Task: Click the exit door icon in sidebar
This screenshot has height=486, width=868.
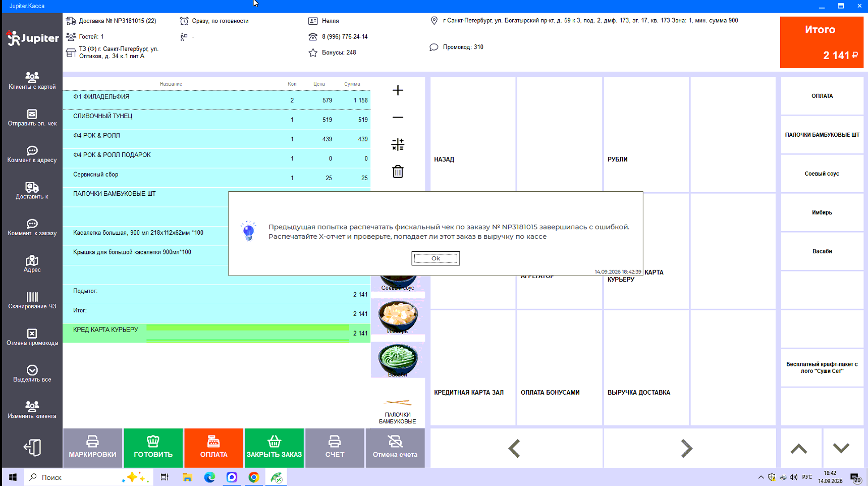Action: point(32,448)
